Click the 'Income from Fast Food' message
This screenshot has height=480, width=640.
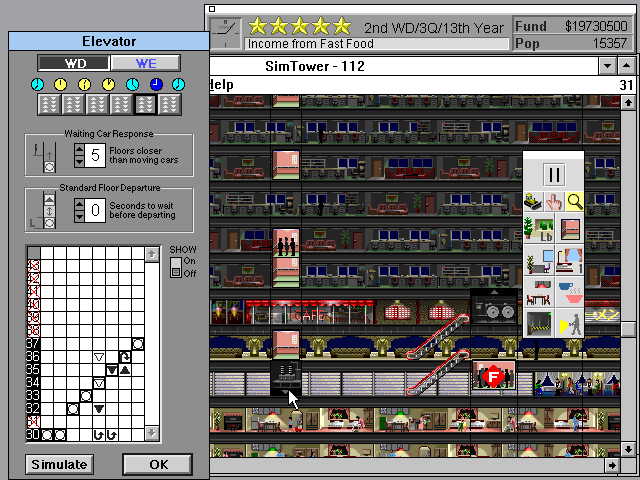[311, 44]
